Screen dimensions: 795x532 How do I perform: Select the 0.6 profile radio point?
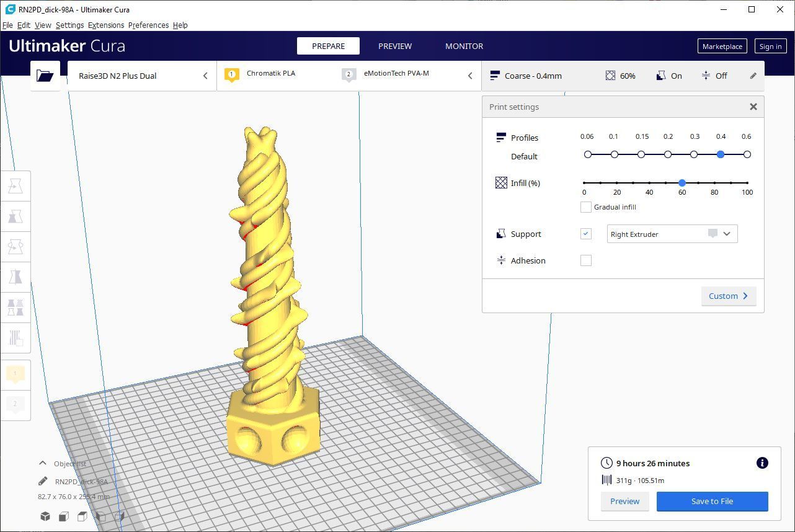tap(747, 154)
